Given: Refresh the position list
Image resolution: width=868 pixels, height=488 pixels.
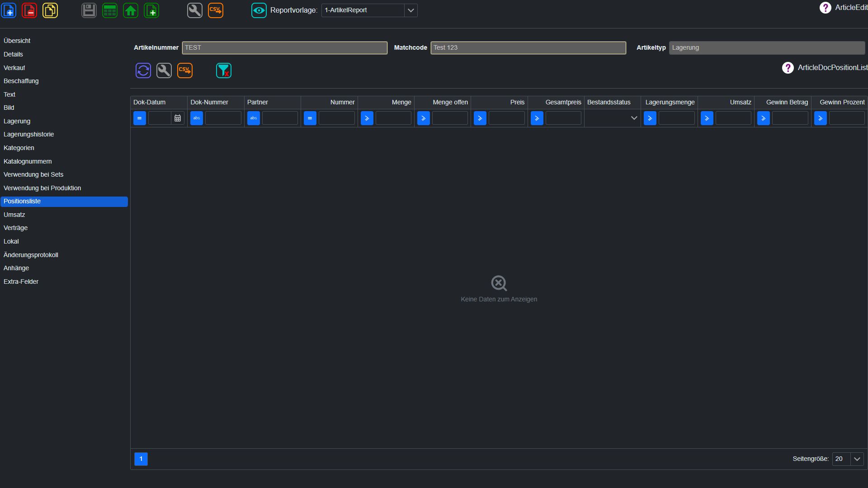Looking at the screenshot, I should (143, 70).
